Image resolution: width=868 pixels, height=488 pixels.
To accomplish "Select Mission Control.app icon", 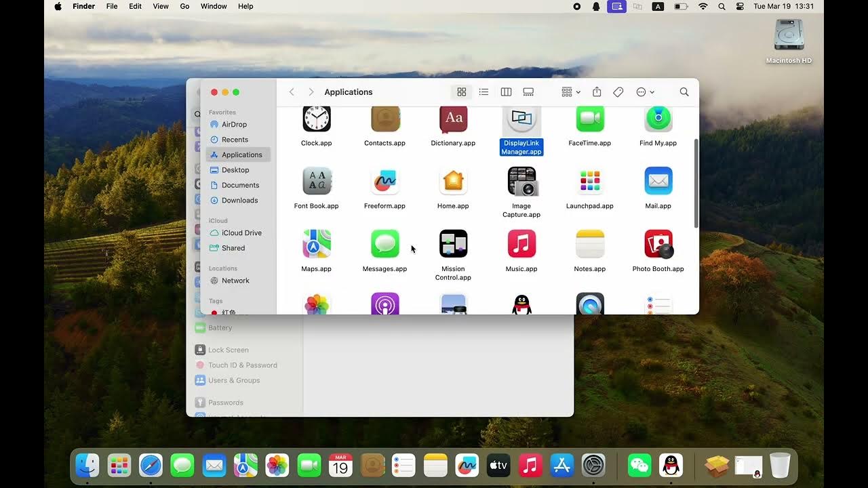I will tap(454, 244).
